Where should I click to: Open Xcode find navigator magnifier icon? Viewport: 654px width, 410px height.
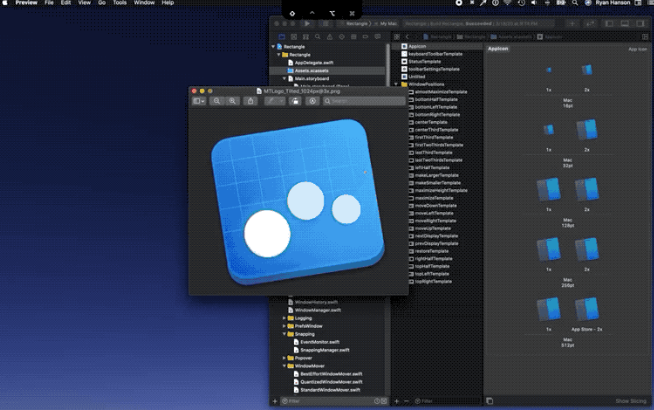pos(317,37)
